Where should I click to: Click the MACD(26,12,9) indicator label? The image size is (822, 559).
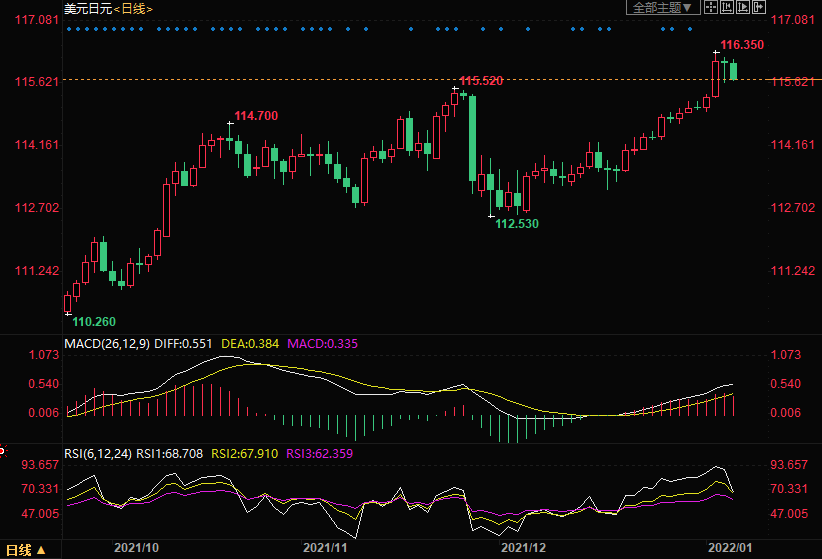(107, 343)
